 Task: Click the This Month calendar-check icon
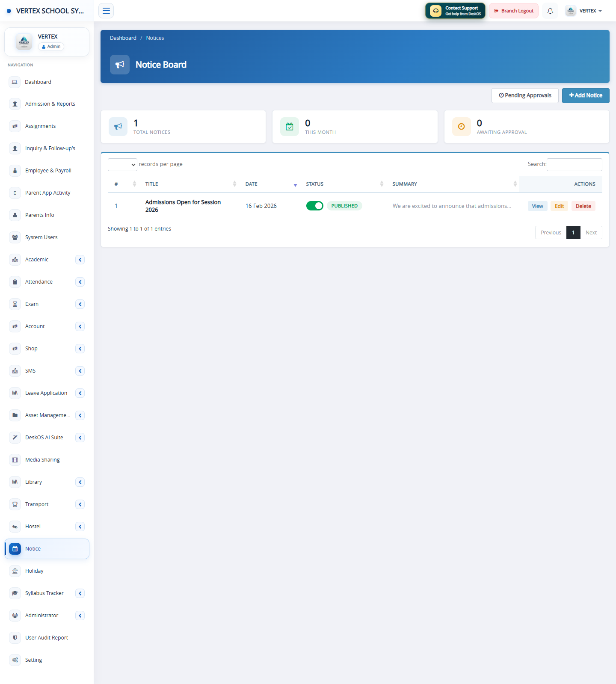290,127
